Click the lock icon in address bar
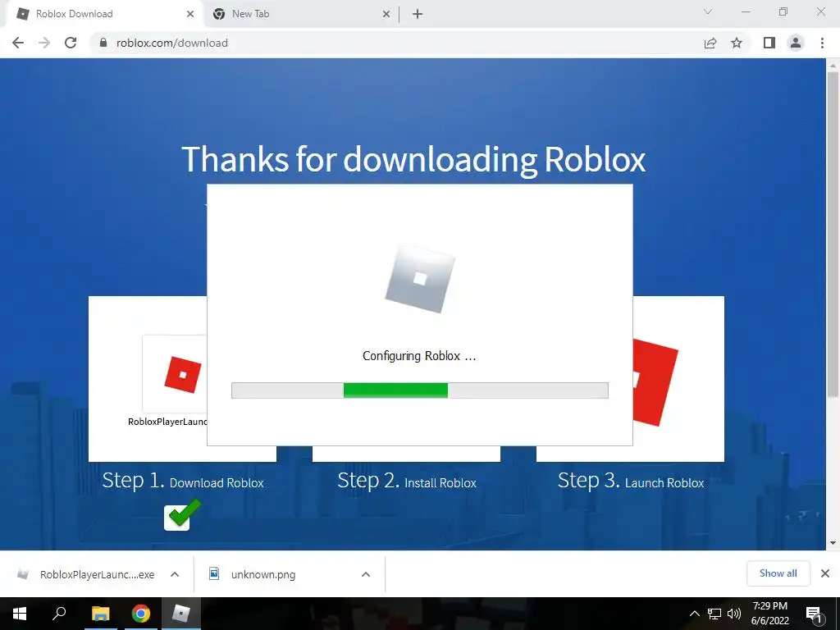 coord(103,43)
